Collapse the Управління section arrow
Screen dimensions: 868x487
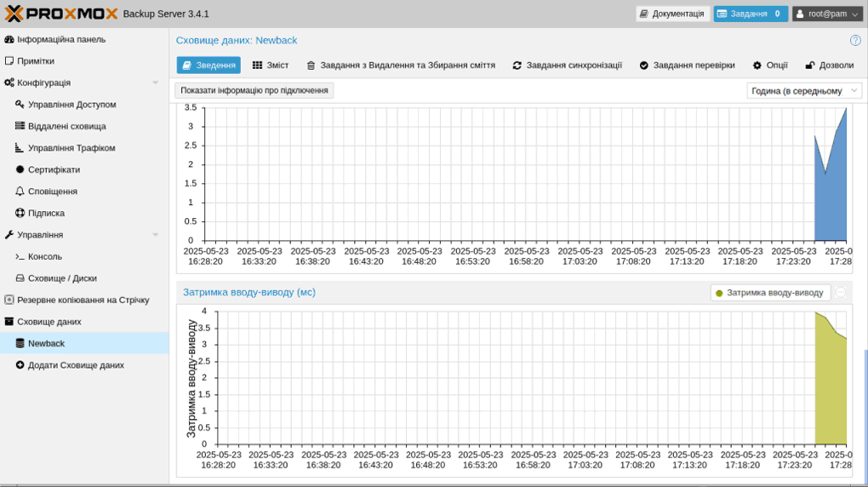coord(155,235)
